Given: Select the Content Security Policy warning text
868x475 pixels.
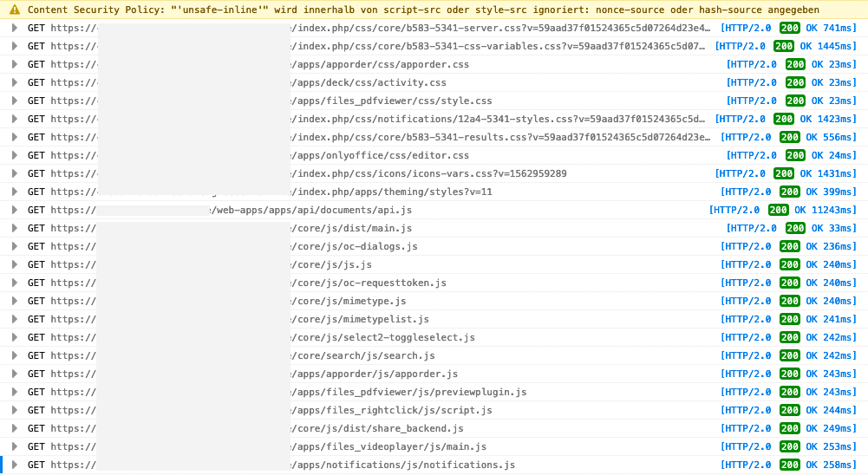Looking at the screenshot, I should click(x=423, y=10).
